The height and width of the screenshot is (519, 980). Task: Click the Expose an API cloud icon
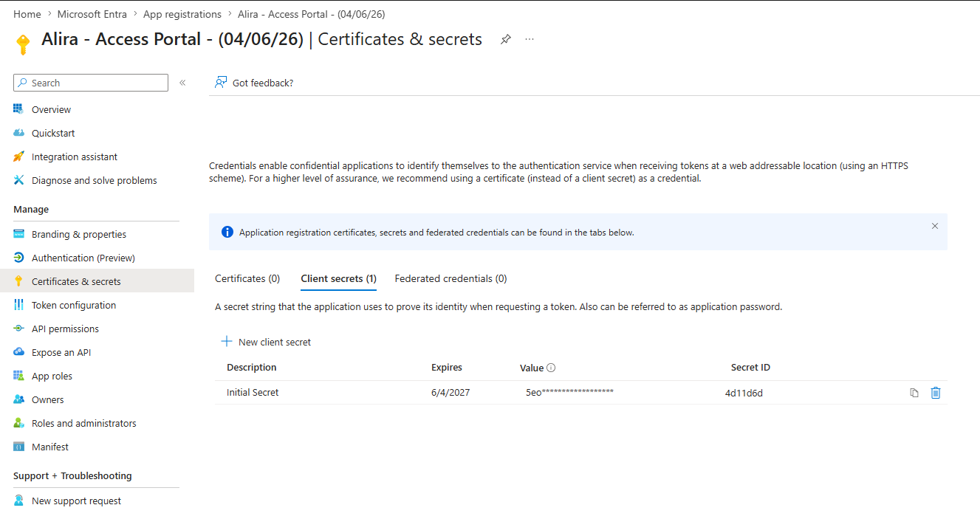click(18, 352)
